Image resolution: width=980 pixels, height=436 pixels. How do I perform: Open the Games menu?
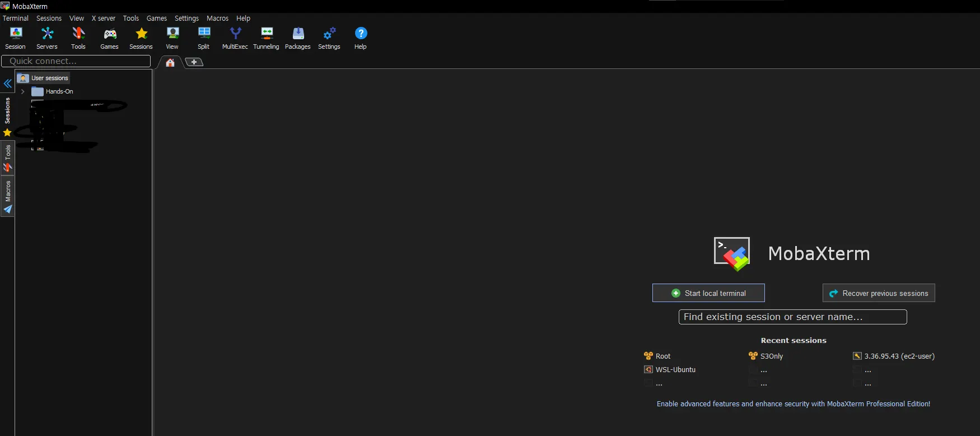[157, 18]
